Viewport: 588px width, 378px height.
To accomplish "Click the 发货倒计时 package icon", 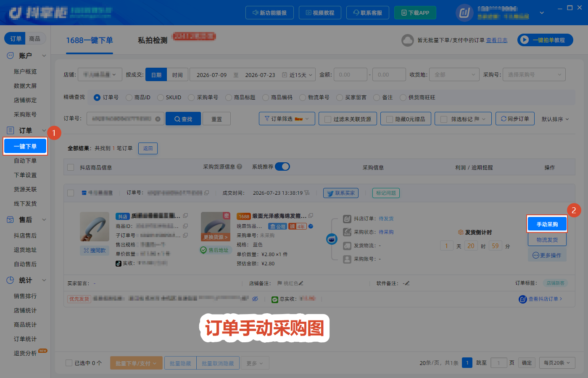I will (x=461, y=232).
